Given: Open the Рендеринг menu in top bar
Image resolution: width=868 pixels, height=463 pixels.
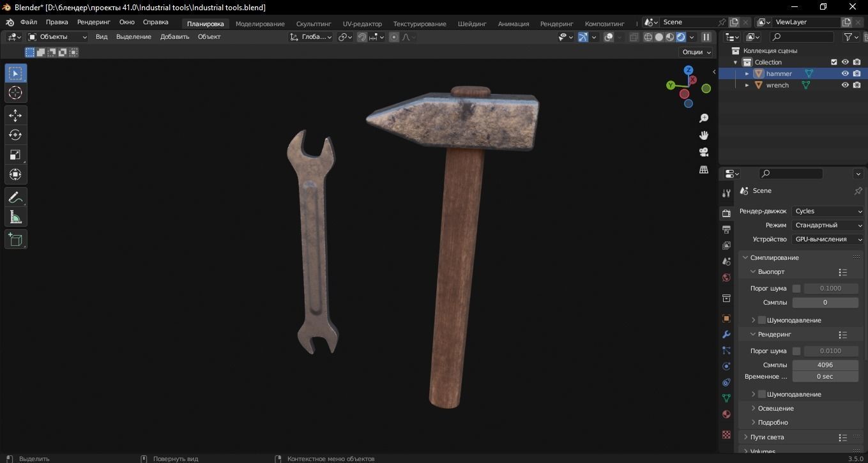Looking at the screenshot, I should tap(93, 22).
